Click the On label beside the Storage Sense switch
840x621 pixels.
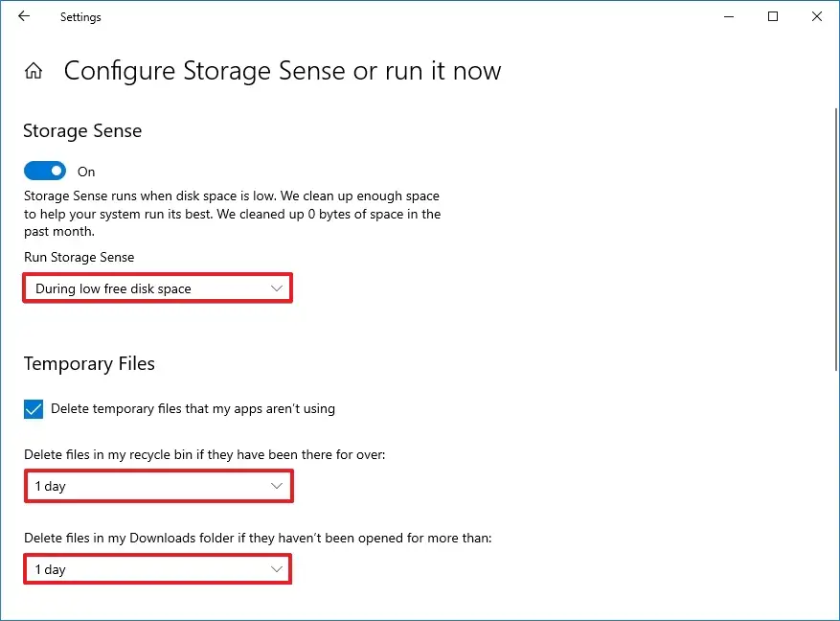pos(85,172)
